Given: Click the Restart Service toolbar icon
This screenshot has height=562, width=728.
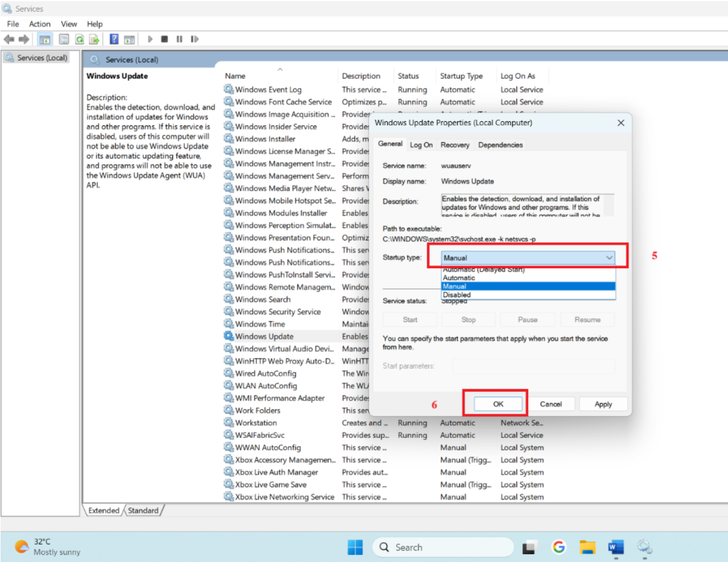Looking at the screenshot, I should click(194, 40).
